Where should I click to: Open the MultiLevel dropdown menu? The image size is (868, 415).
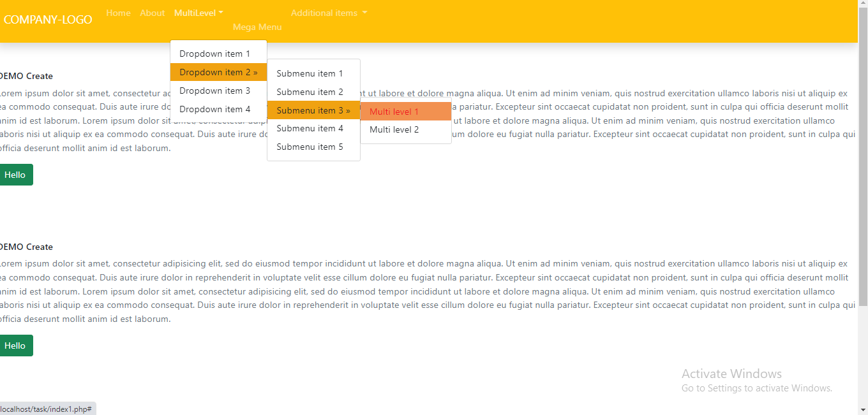pyautogui.click(x=198, y=12)
